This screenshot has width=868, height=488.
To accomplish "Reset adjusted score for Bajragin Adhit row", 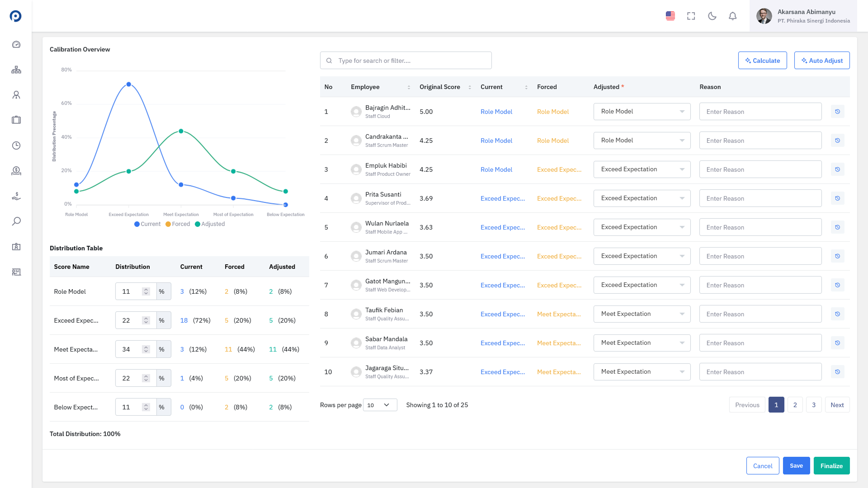I will (837, 112).
